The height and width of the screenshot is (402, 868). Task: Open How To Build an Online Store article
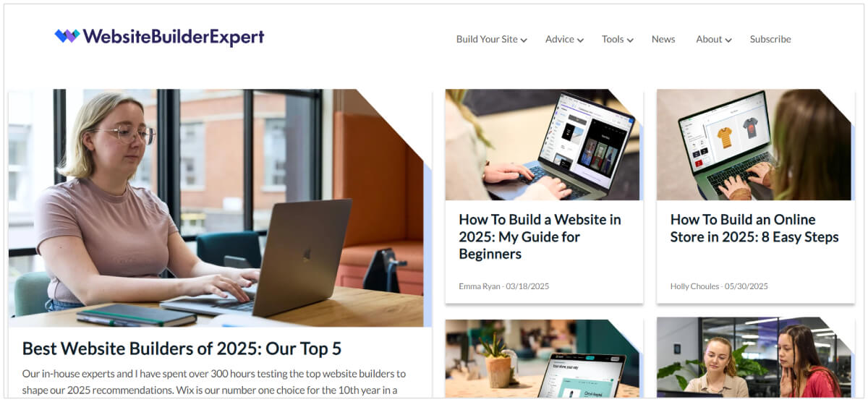(754, 228)
